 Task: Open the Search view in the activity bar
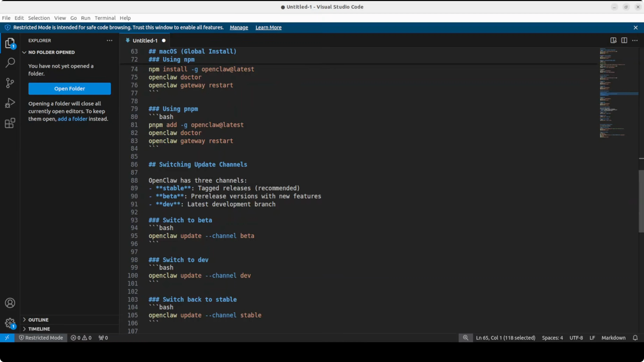(x=10, y=62)
